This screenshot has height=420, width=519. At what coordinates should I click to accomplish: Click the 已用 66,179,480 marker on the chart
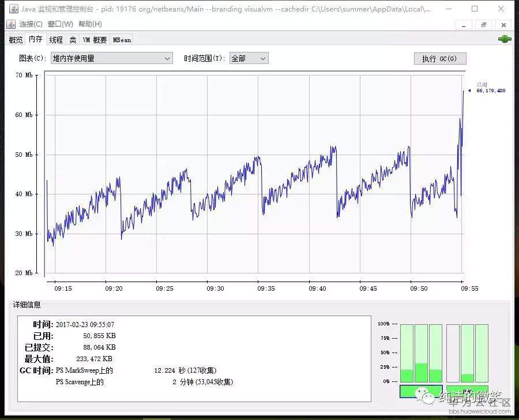[x=487, y=88]
